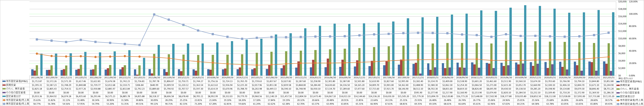Screen dimensions: 644x106
Task: Click the ratio cell 30.57%
Action: coord(608,100)
